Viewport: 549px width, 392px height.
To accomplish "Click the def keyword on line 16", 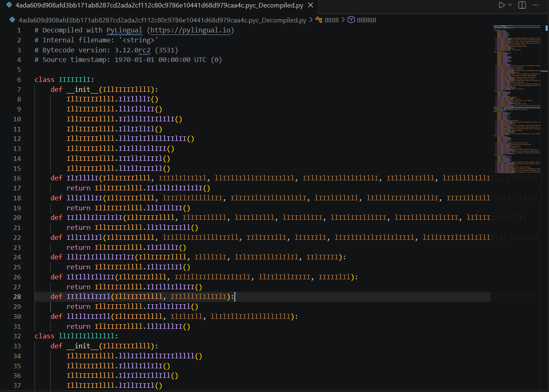I will pos(57,178).
